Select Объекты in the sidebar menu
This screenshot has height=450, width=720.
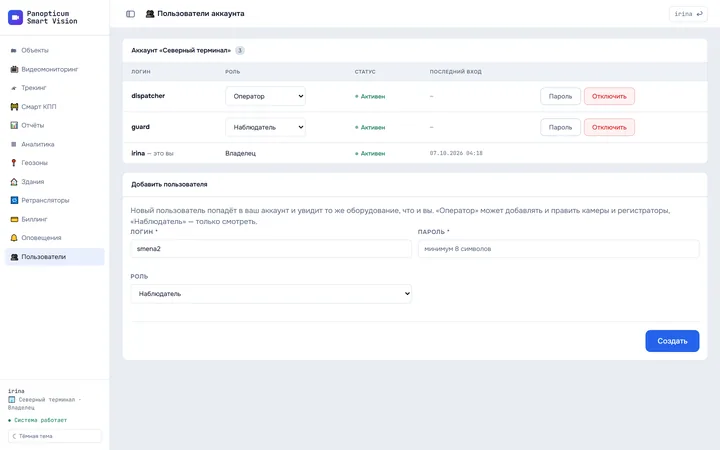55,50
